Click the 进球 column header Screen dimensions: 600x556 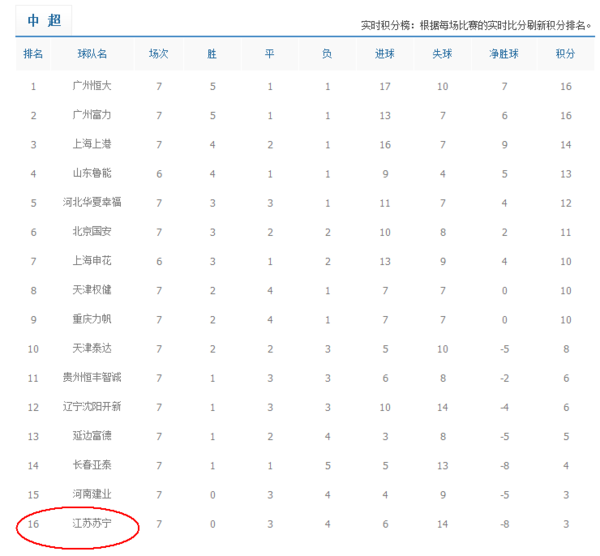385,54
